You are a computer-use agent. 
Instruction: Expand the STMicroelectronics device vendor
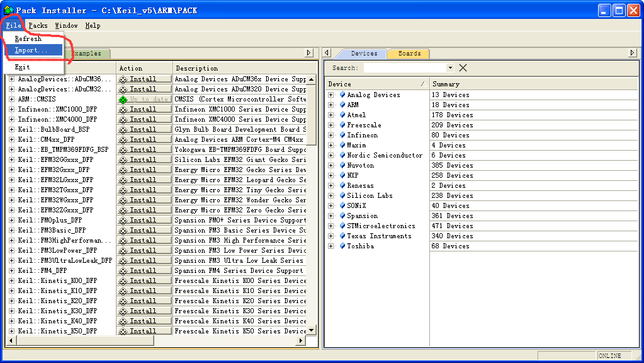point(331,226)
